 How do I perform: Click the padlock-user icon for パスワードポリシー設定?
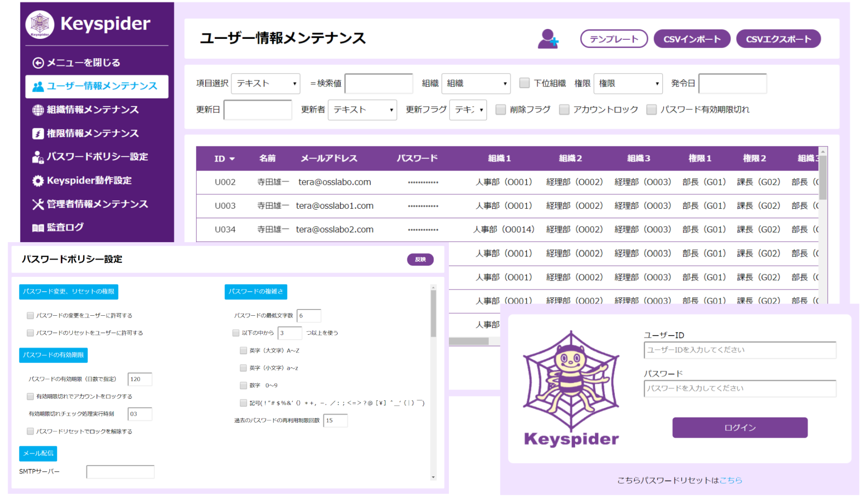38,157
